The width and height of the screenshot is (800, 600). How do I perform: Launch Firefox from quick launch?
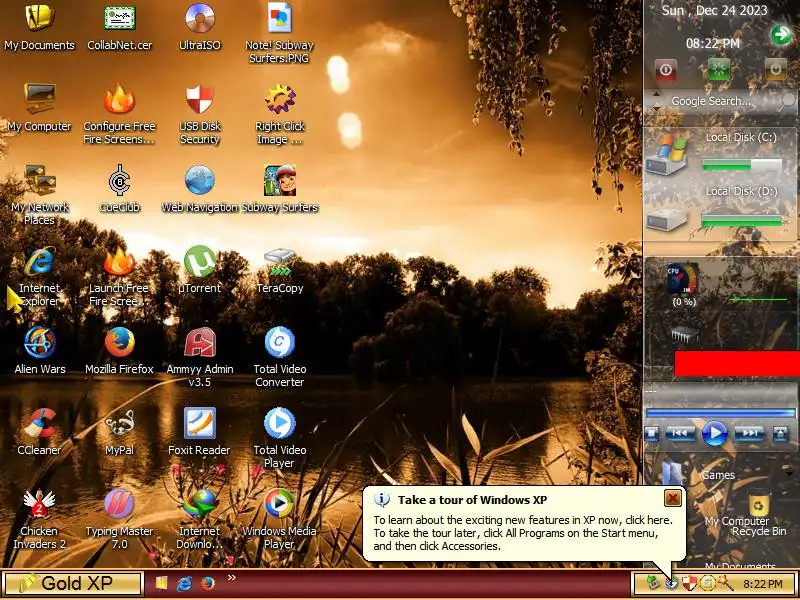[207, 583]
